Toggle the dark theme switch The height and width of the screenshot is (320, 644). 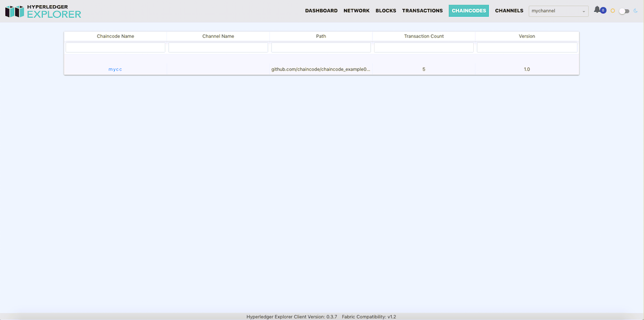(x=624, y=11)
